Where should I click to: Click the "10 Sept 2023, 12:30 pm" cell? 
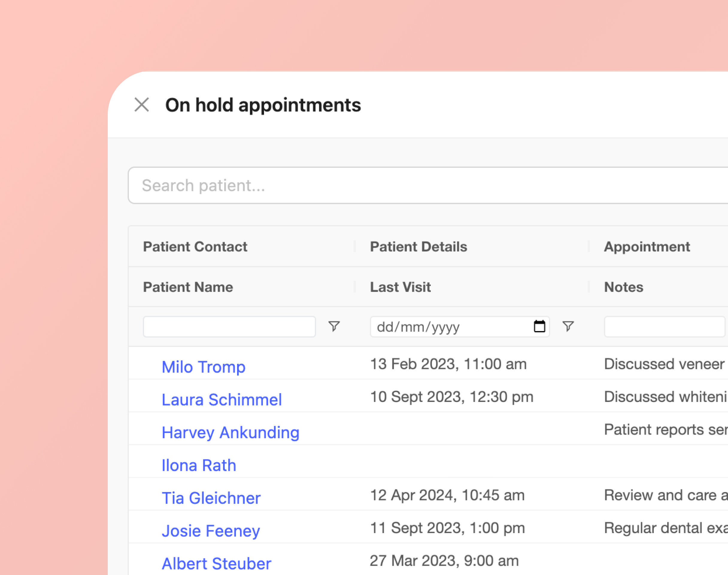pos(452,397)
